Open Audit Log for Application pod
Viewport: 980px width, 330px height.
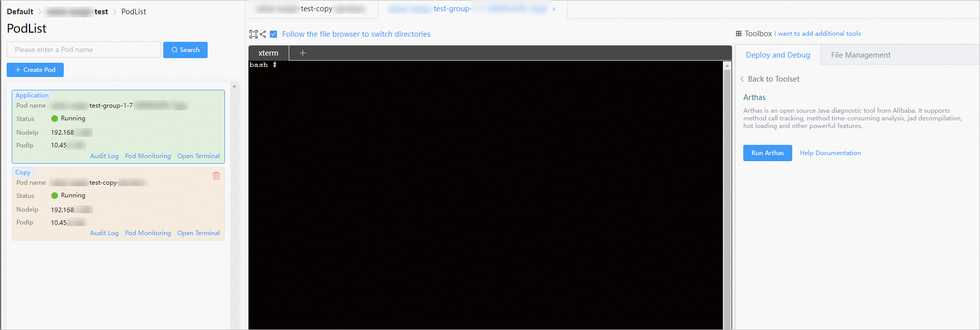click(104, 156)
